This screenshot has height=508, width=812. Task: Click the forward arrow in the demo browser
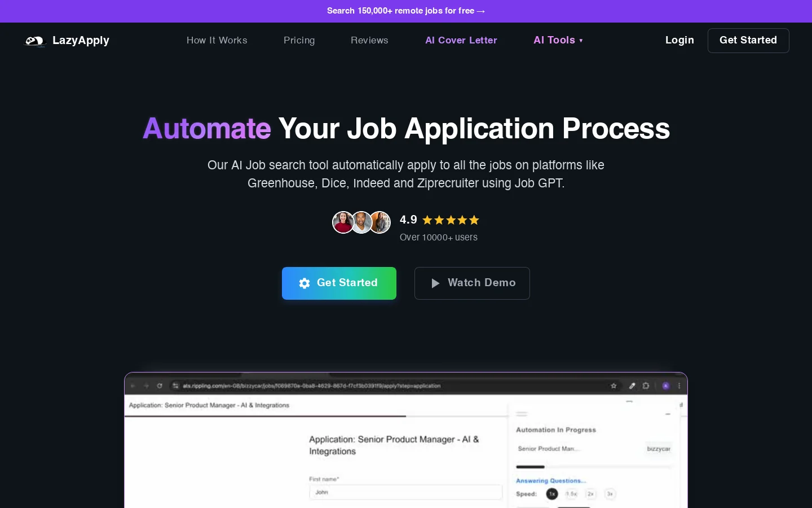147,386
